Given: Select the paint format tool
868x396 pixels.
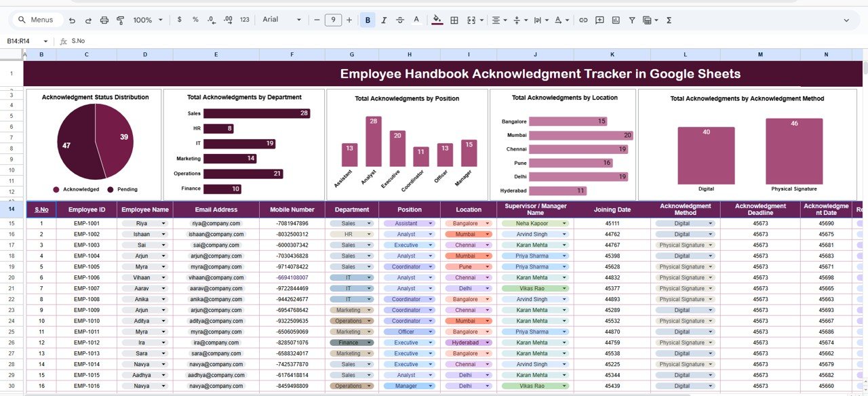Looking at the screenshot, I should pos(121,20).
